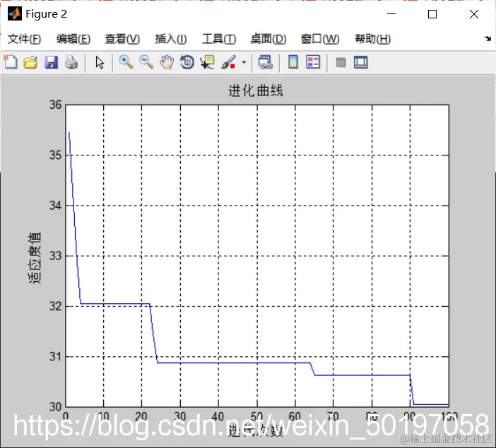Open the 工具(T) menu
Screen dimensions: 496x448
219,39
